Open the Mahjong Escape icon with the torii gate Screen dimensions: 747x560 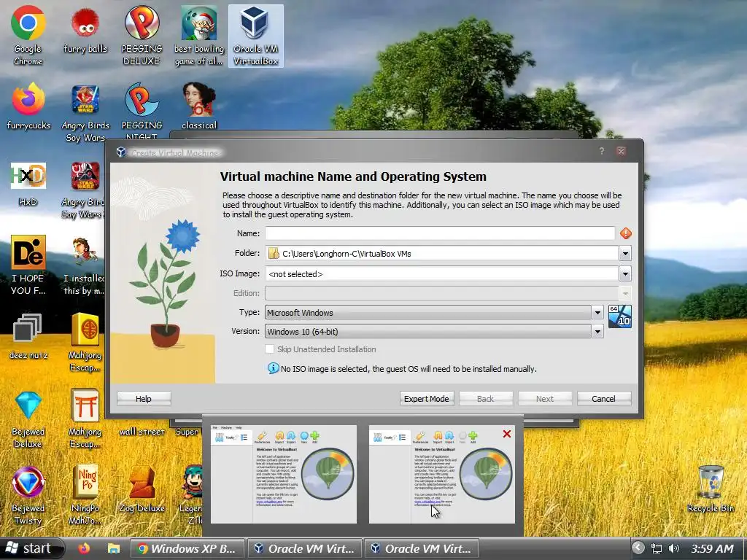pos(85,419)
